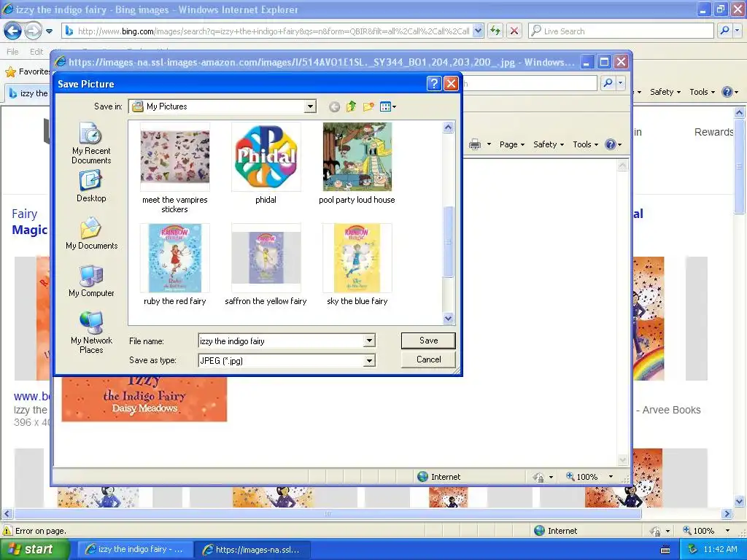The width and height of the screenshot is (747, 560).
Task: Click the Rewards link on Bing page
Action: tap(713, 132)
